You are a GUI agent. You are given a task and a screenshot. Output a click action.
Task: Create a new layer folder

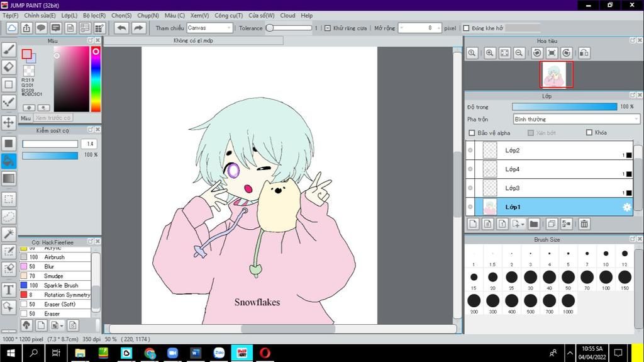pos(533,223)
